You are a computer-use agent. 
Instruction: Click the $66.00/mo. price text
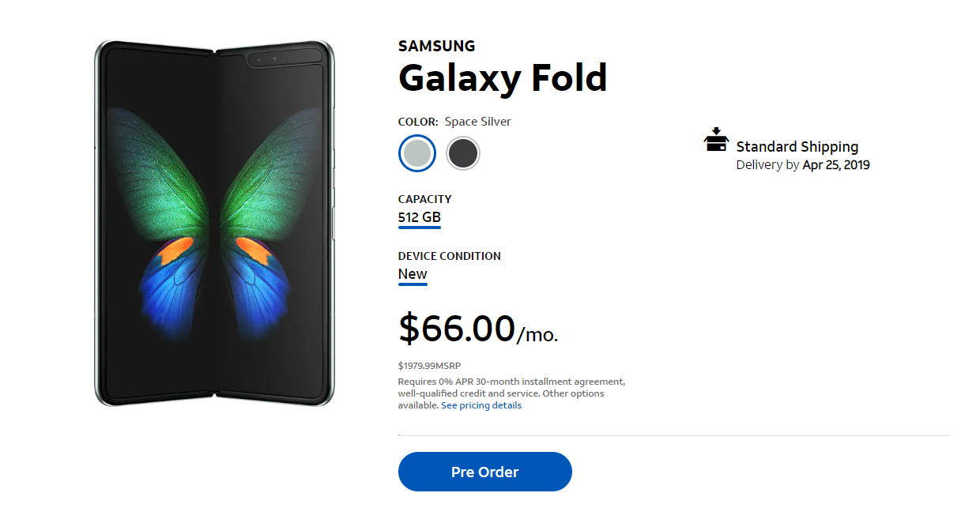coord(477,329)
